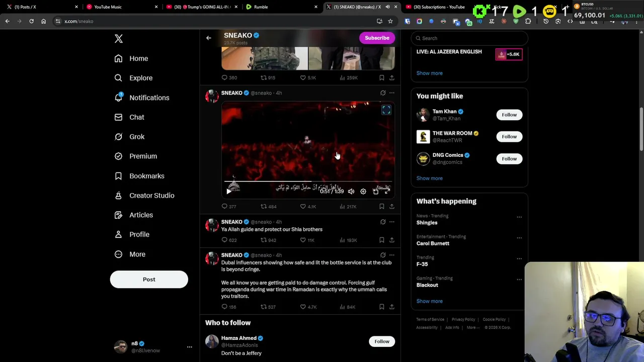This screenshot has height=362, width=644.
Task: Bookmark the Dubai influencers post
Action: [x=382, y=307]
